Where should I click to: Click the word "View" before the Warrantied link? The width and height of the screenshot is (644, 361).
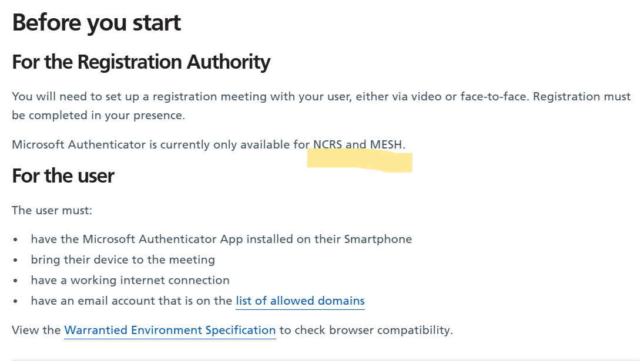(x=27, y=330)
